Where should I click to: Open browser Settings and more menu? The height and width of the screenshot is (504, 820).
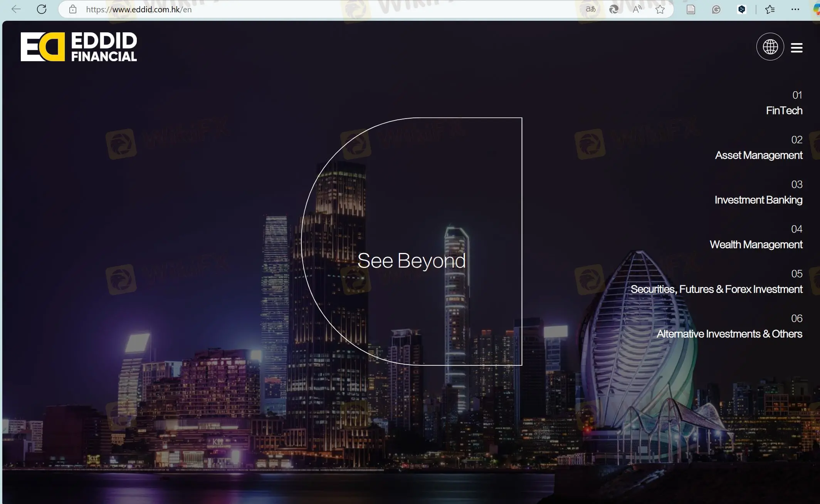[795, 9]
